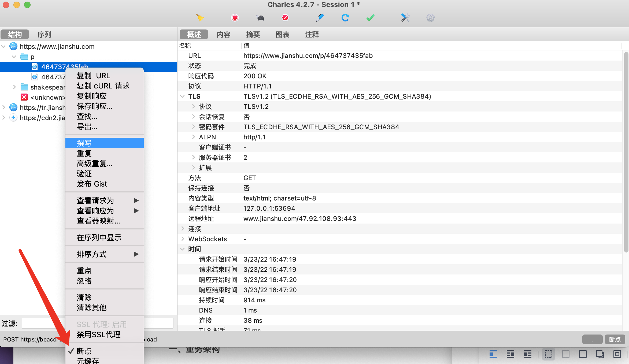
Task: Expand the 密码套件 row
Action: [x=193, y=127]
